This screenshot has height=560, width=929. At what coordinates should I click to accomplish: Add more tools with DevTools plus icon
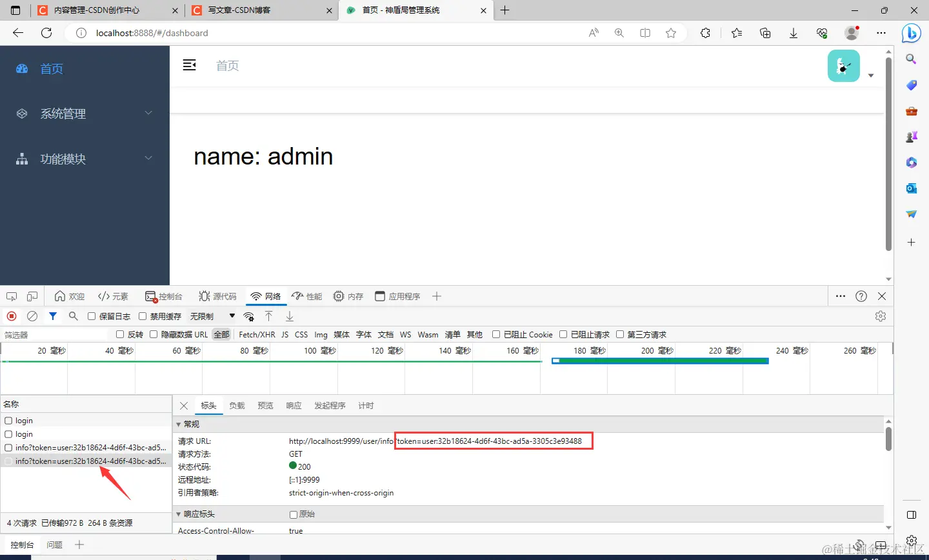pyautogui.click(x=437, y=296)
